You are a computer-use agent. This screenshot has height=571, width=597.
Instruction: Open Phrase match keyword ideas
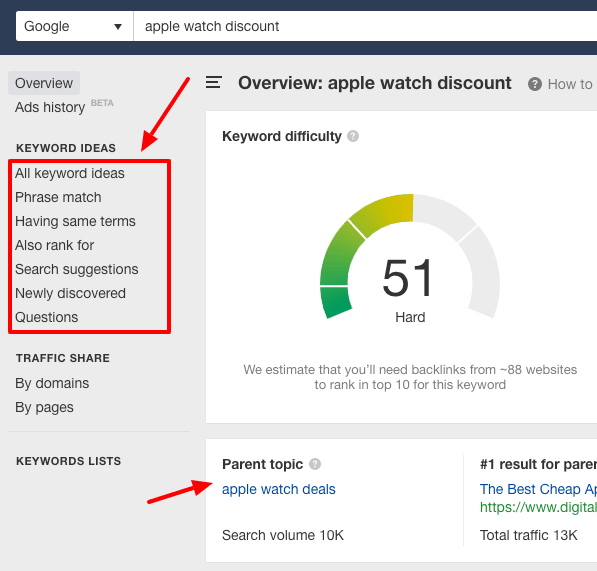click(x=58, y=197)
